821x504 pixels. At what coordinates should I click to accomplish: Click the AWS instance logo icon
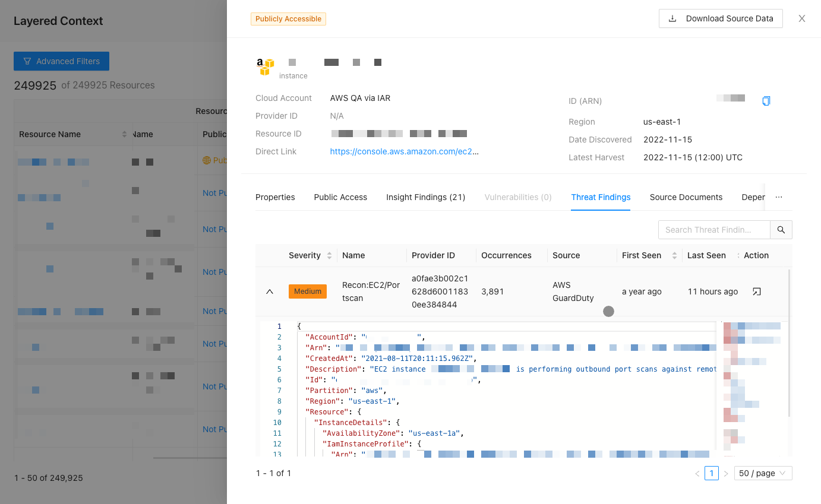pos(266,66)
